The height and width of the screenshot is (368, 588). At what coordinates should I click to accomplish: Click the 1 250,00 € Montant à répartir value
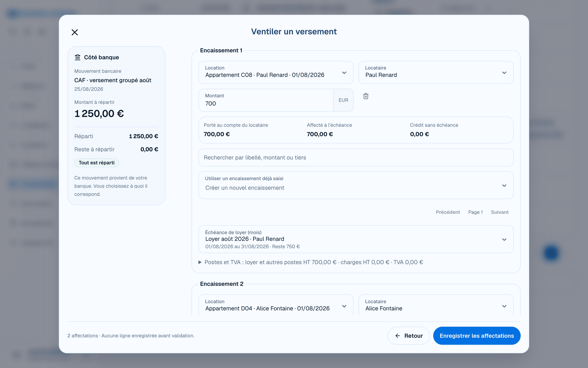pyautogui.click(x=99, y=114)
